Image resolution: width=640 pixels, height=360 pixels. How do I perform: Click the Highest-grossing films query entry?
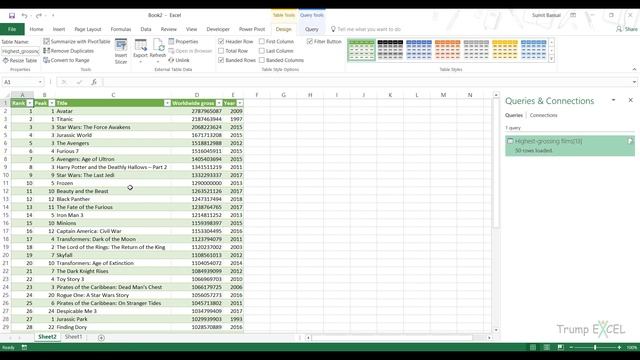[x=570, y=146]
